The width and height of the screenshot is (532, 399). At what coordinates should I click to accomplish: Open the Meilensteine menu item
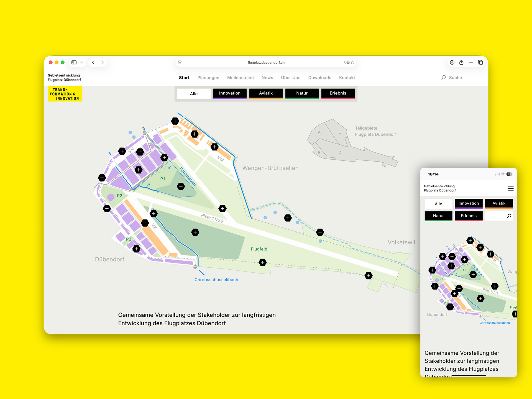240,78
